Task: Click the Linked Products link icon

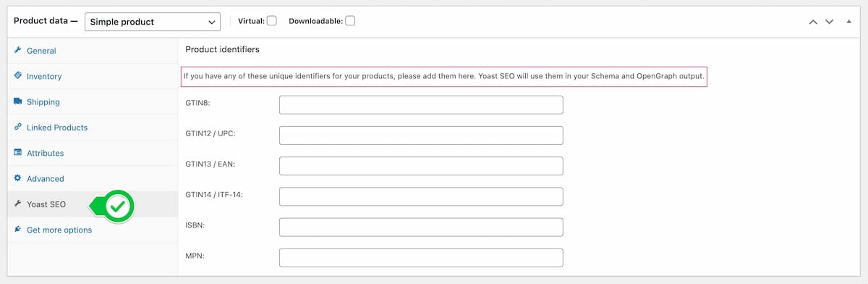Action: pos(18,128)
